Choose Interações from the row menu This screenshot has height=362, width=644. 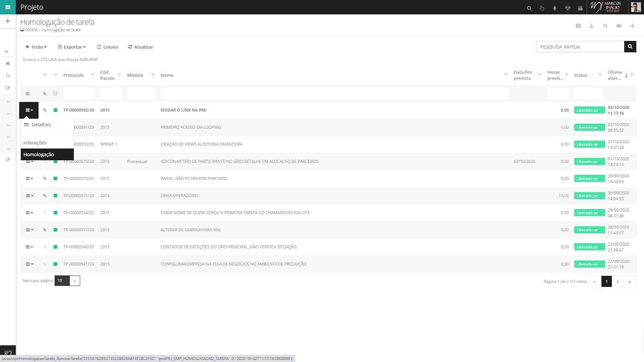point(47,143)
